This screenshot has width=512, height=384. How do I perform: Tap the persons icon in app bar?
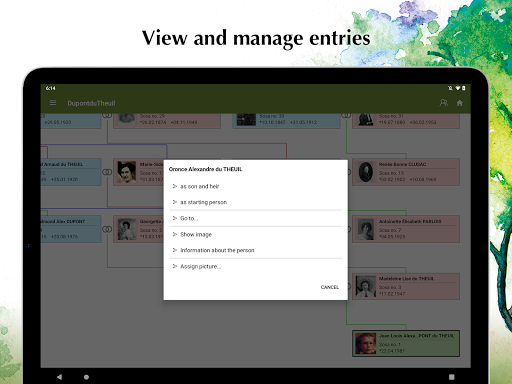[444, 103]
